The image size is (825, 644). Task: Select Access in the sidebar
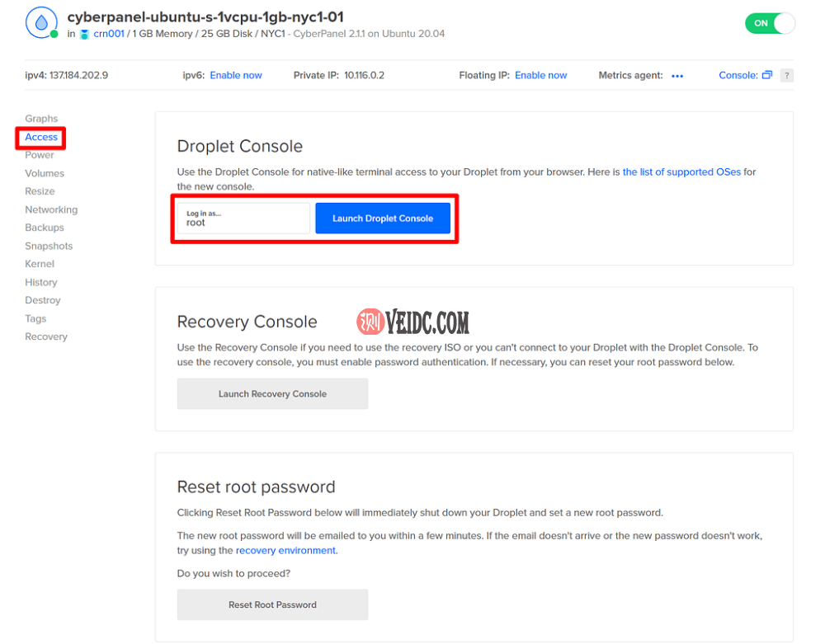(x=41, y=137)
